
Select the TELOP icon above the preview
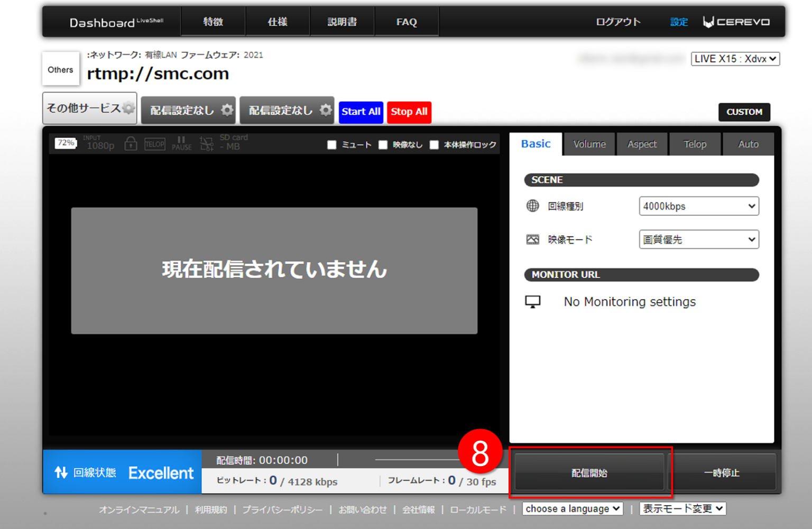pyautogui.click(x=154, y=144)
